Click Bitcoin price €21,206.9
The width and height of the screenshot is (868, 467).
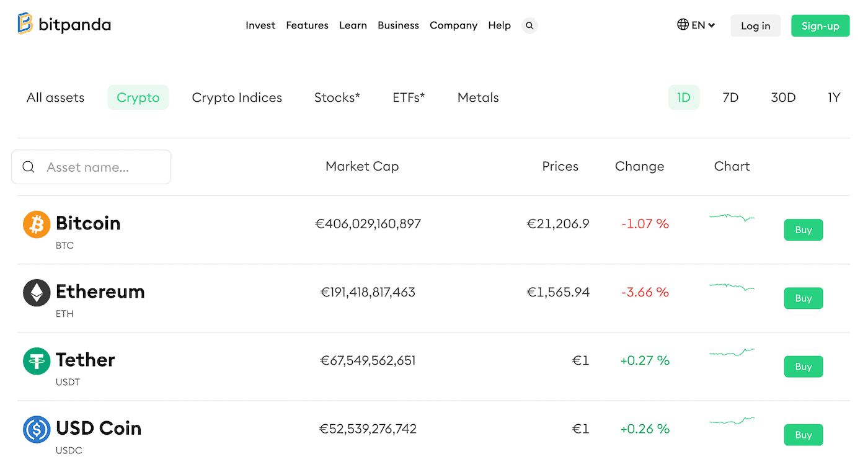[558, 224]
